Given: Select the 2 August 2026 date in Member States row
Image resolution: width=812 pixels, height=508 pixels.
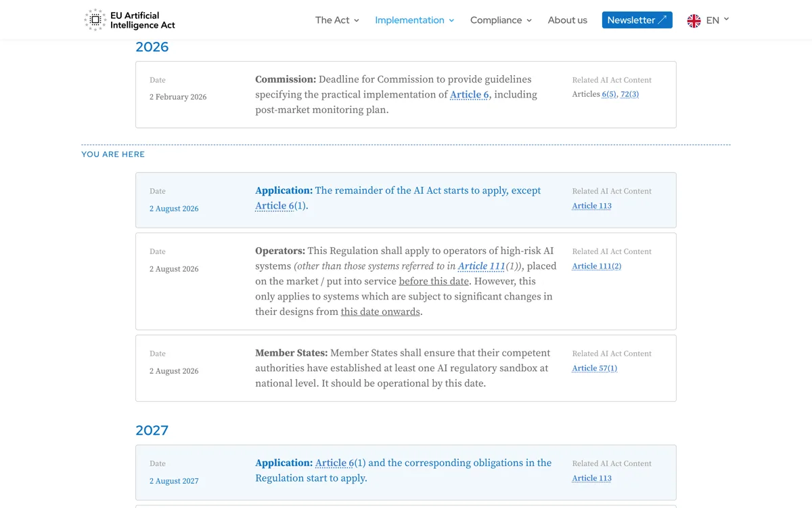Looking at the screenshot, I should [174, 371].
